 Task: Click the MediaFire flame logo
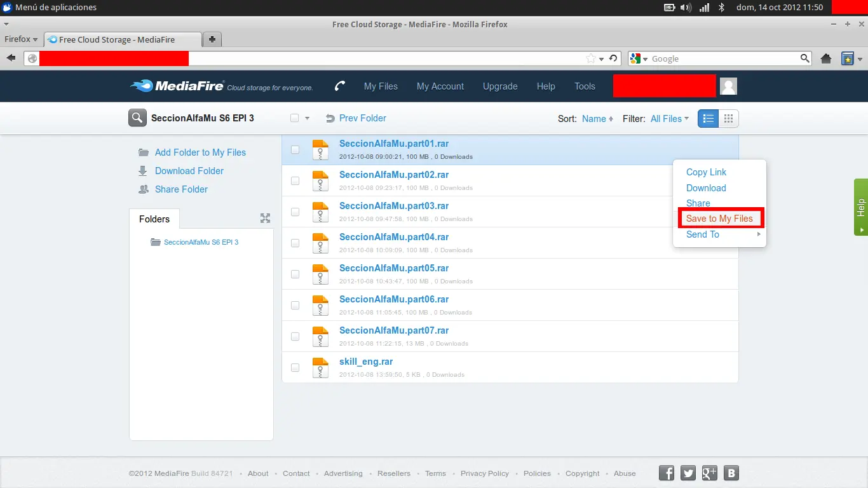coord(142,86)
